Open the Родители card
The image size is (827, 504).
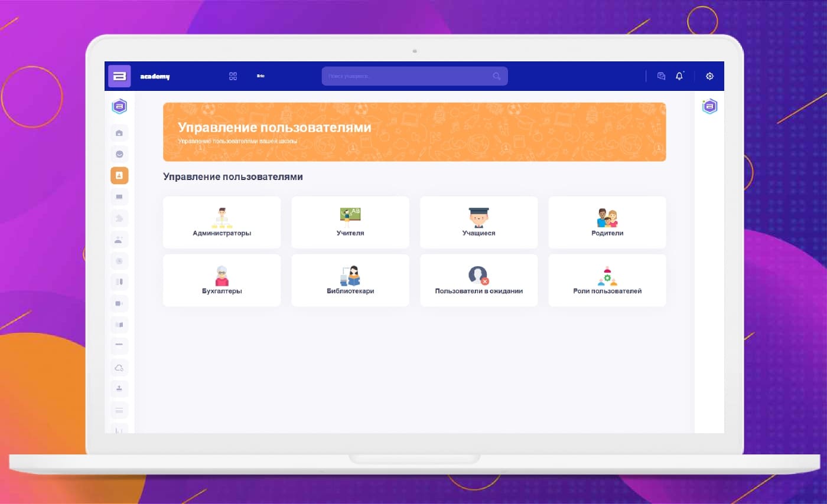click(607, 222)
